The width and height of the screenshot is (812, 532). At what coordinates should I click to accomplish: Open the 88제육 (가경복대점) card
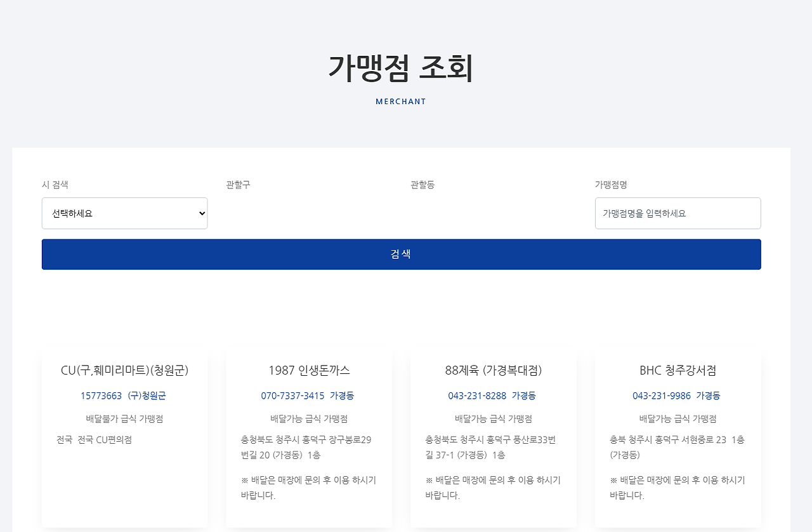point(493,371)
